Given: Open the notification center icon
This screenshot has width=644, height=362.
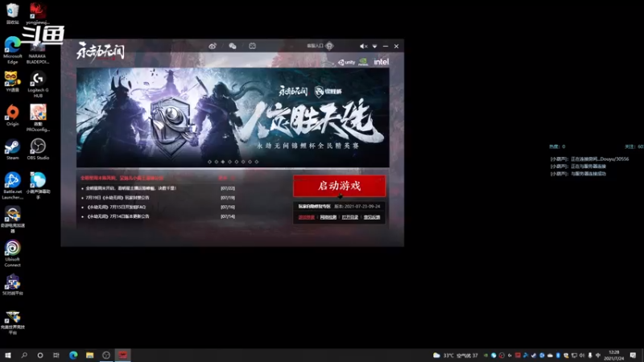Looking at the screenshot, I should click(633, 355).
